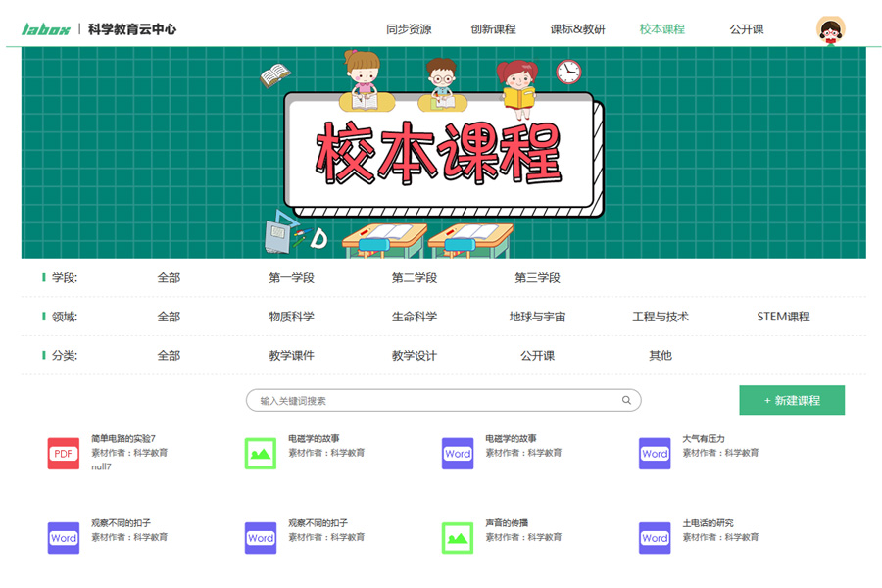Select the 物质科学 domain filter

(291, 317)
